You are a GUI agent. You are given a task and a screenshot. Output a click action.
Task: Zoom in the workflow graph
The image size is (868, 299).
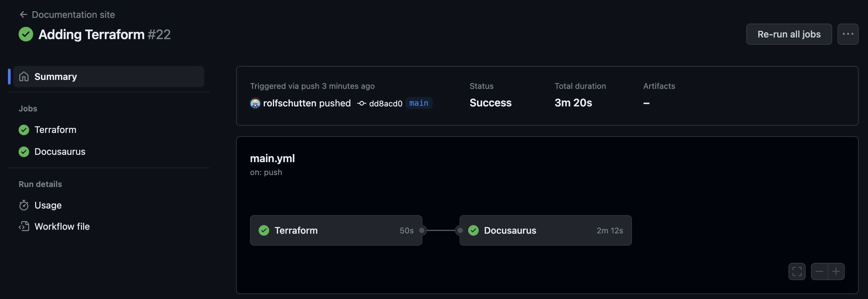[x=836, y=271]
